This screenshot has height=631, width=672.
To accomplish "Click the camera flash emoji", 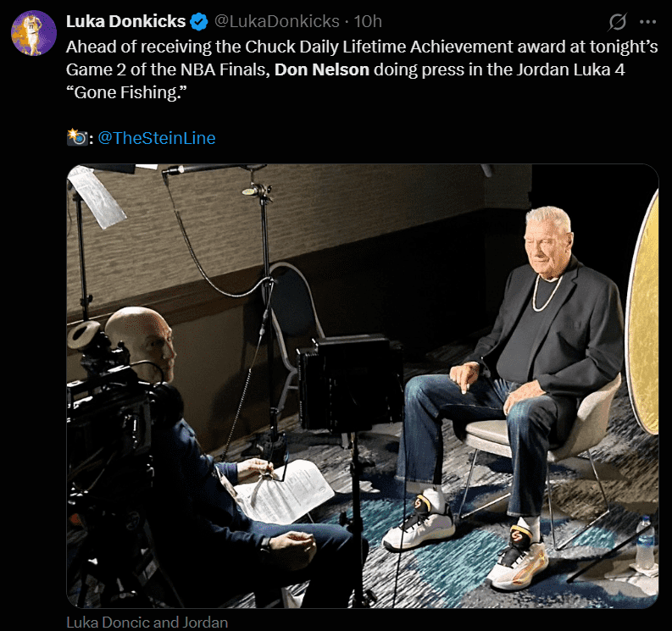I will tap(77, 137).
